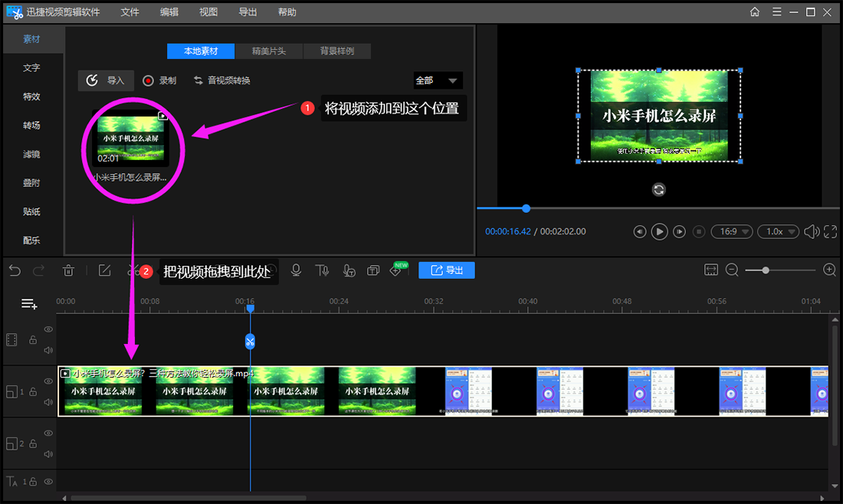Click the 导入 import button
Image resolution: width=843 pixels, height=504 pixels.
coord(106,80)
